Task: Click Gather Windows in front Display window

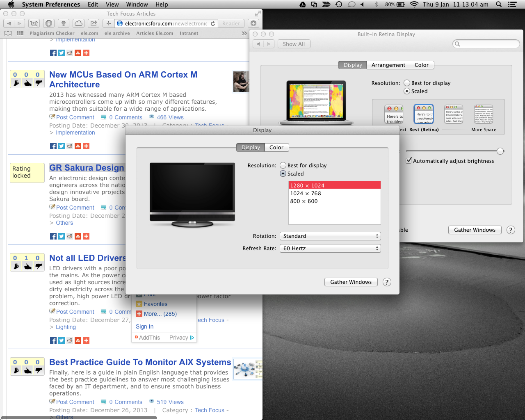Action: pos(351,282)
